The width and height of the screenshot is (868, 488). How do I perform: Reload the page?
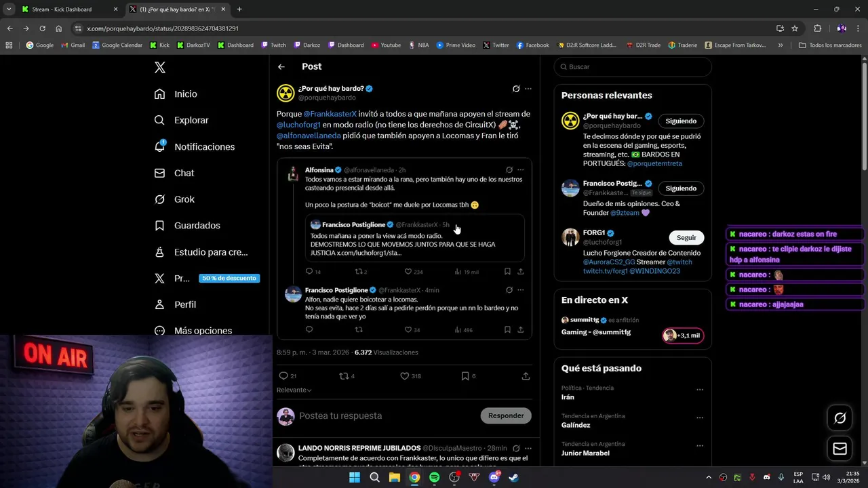(x=42, y=28)
